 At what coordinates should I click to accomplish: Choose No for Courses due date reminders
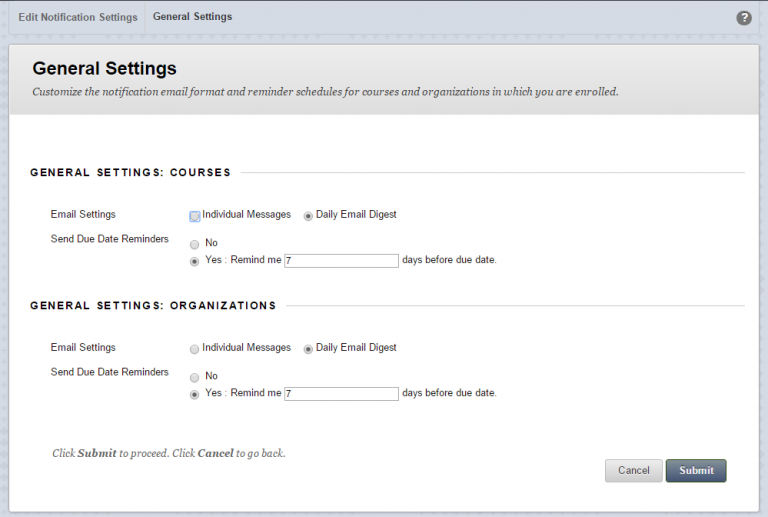(x=194, y=244)
